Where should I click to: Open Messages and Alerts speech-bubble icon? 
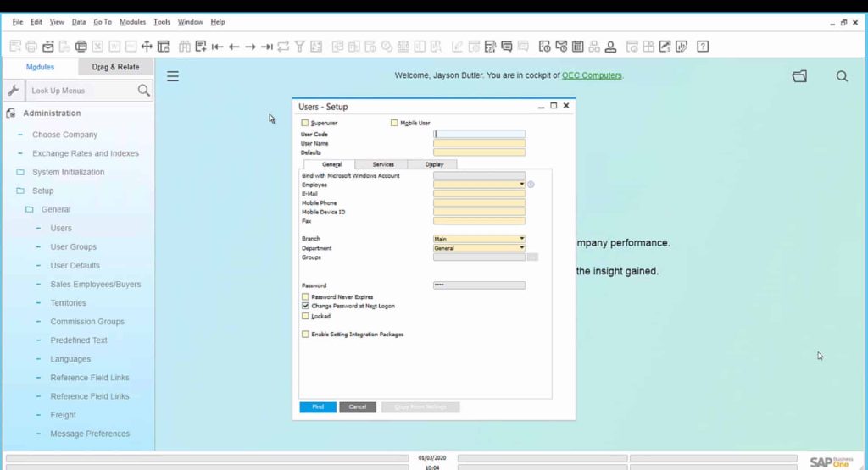(x=507, y=47)
